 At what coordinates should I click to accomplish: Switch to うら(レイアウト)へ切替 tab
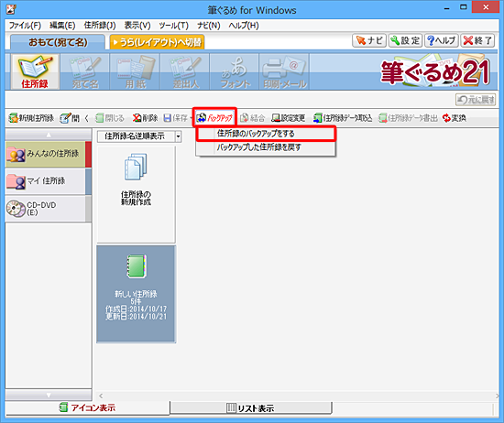(157, 42)
